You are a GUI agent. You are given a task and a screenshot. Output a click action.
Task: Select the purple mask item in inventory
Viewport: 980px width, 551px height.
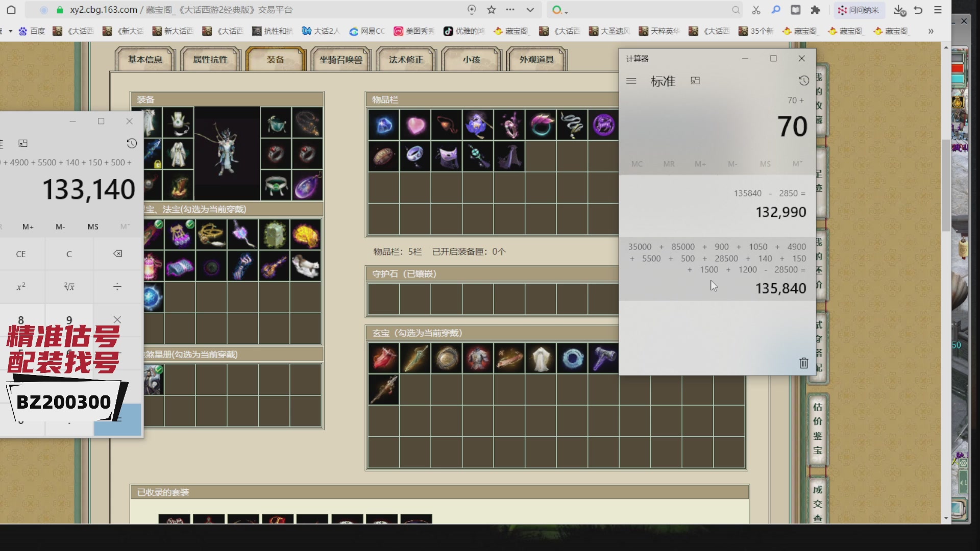[x=447, y=156]
